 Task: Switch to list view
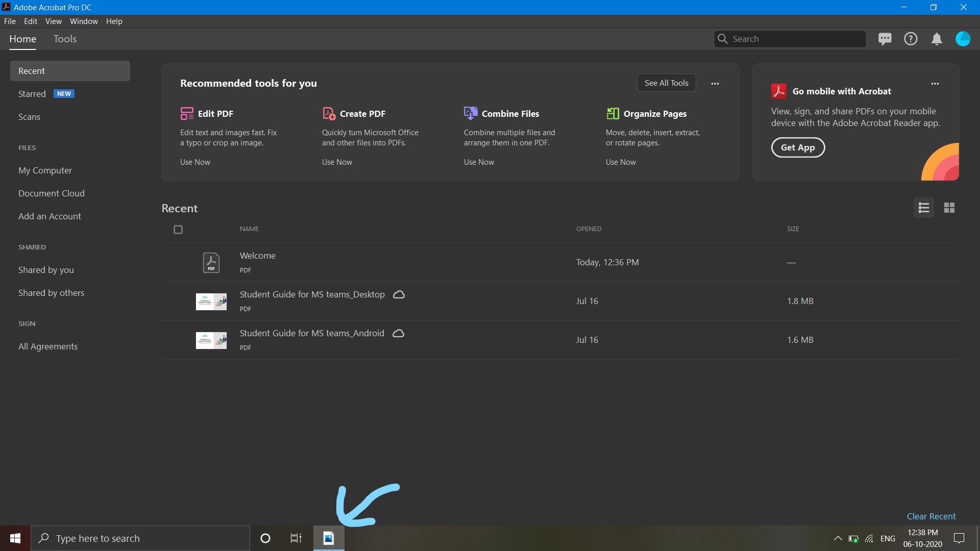click(923, 208)
